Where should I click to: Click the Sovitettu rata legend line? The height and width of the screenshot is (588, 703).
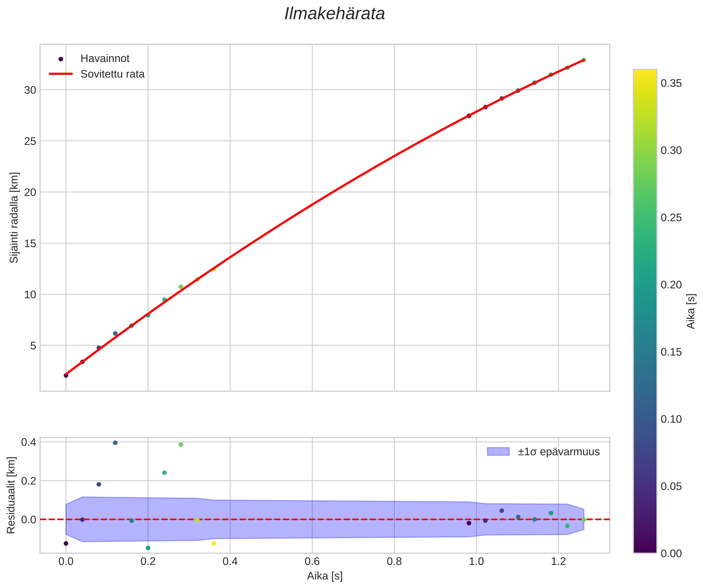coord(61,74)
